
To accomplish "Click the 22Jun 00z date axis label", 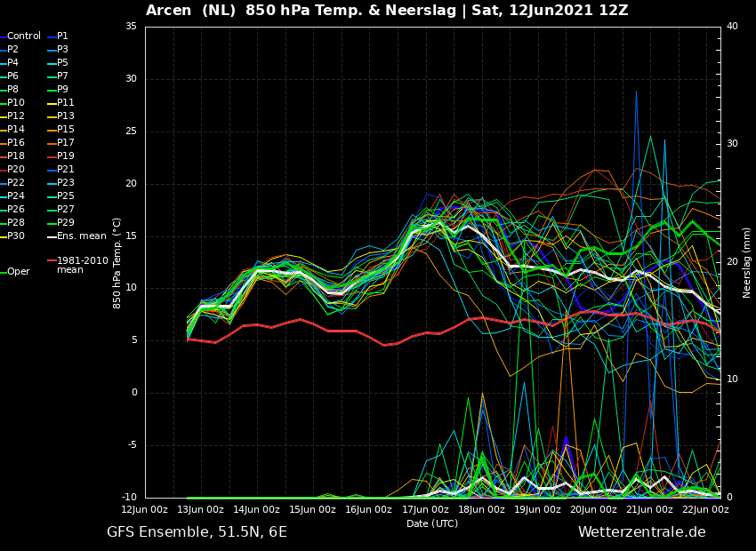I will point(705,509).
